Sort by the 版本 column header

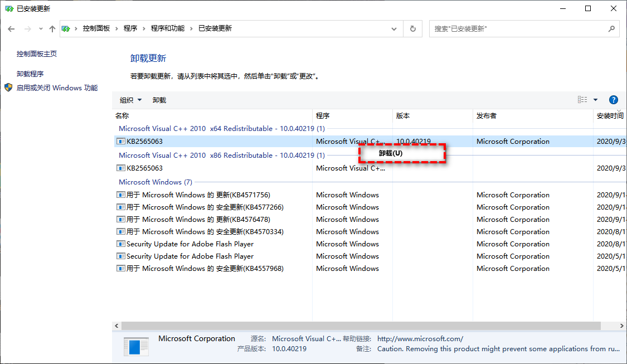[432, 116]
